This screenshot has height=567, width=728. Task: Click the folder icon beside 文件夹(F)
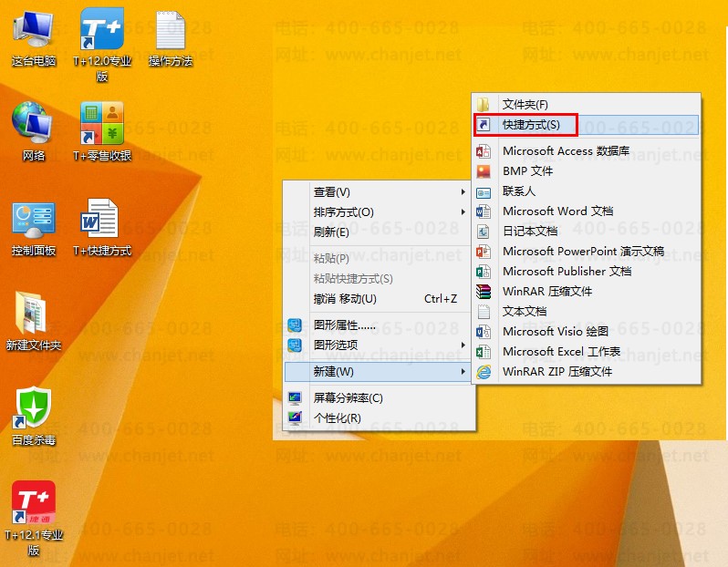pyautogui.click(x=484, y=105)
